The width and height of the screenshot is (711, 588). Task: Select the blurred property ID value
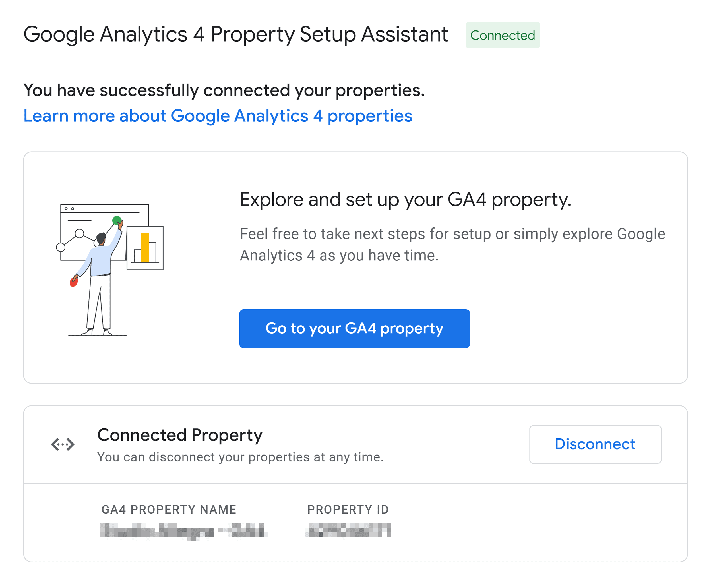pyautogui.click(x=348, y=530)
